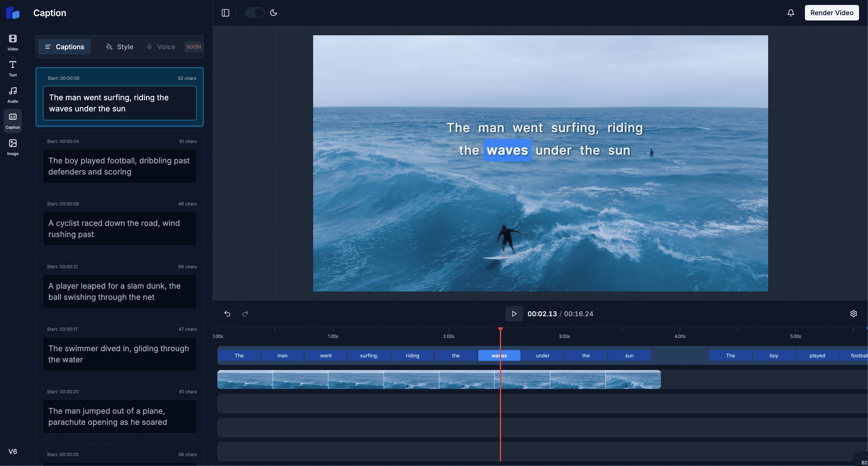868x466 pixels.
Task: Click the undo button in timeline
Action: point(227,314)
